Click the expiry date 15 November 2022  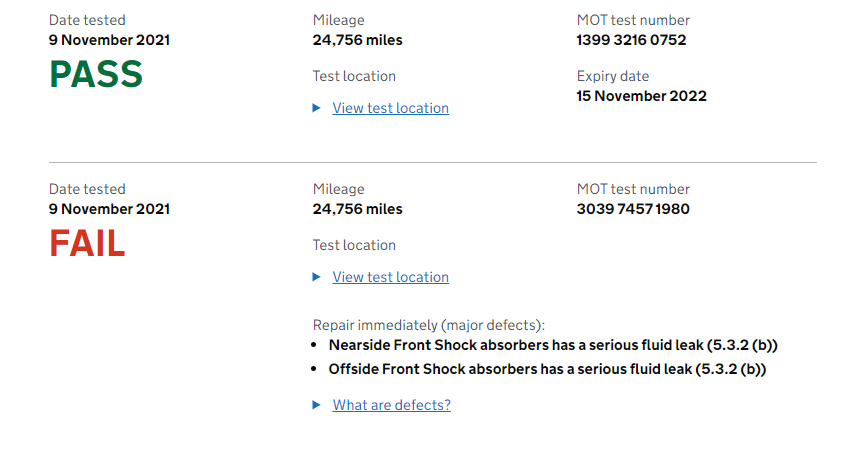(641, 96)
